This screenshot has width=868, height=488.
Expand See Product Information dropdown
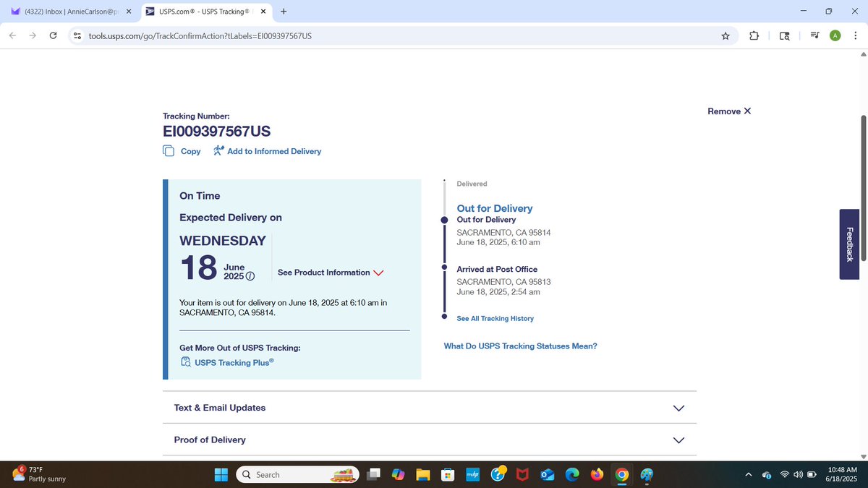coord(331,273)
